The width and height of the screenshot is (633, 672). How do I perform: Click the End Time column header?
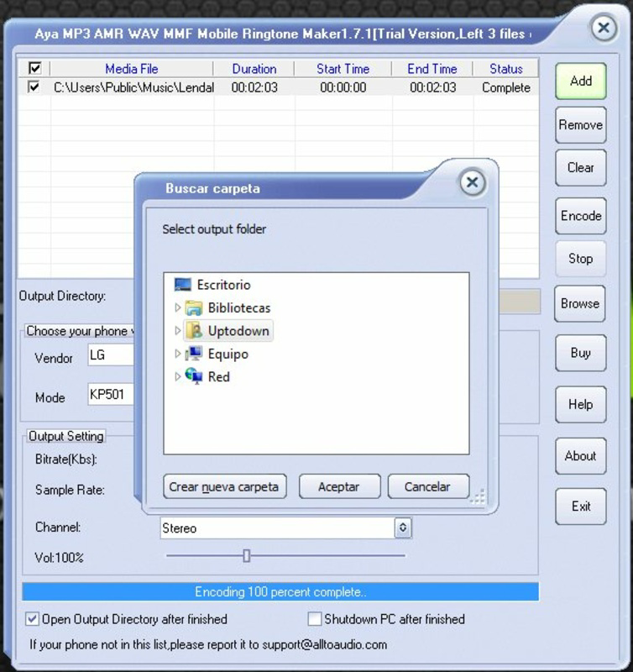(x=432, y=69)
